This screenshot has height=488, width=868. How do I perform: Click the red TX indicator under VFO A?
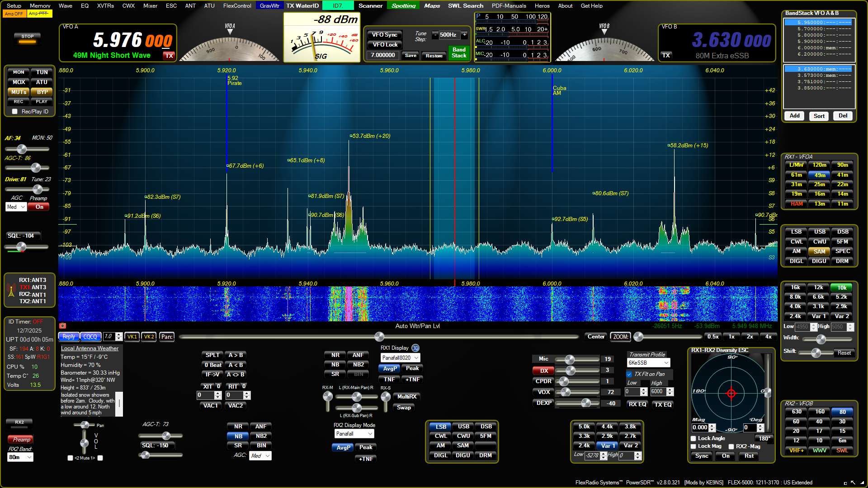(169, 56)
